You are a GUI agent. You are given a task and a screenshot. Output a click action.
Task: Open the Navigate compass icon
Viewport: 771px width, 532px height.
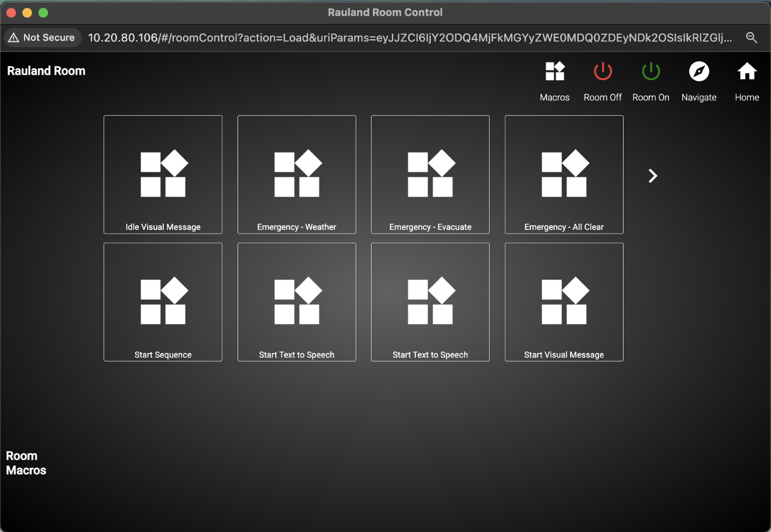[x=699, y=71]
